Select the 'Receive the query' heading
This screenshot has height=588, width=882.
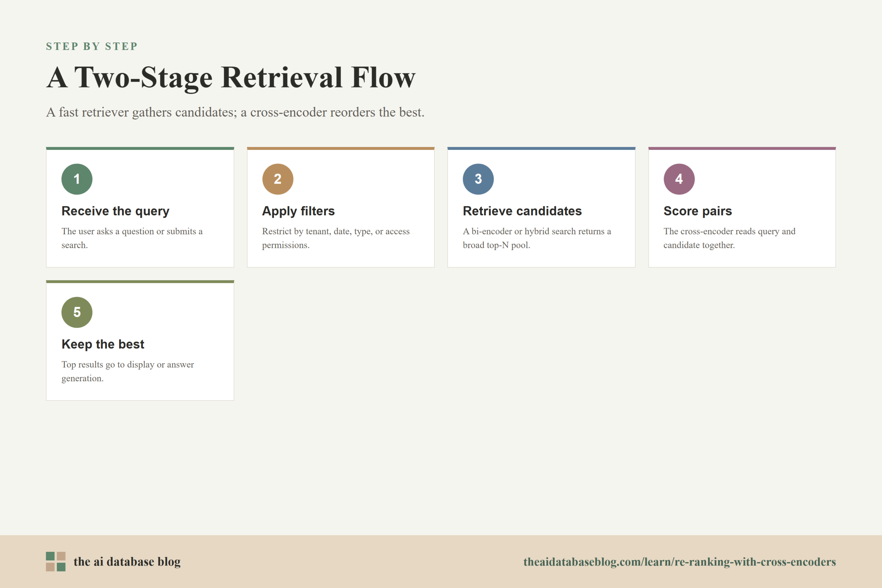(x=115, y=211)
